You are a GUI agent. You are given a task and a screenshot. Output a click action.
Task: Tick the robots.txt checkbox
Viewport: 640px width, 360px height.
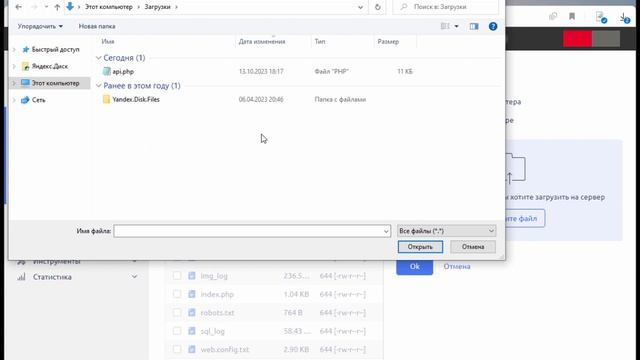tap(177, 313)
